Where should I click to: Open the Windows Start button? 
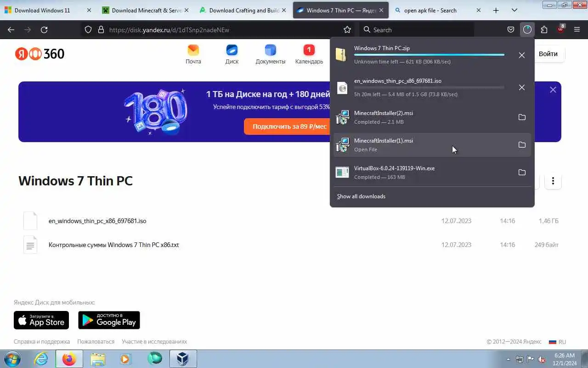tap(11, 359)
